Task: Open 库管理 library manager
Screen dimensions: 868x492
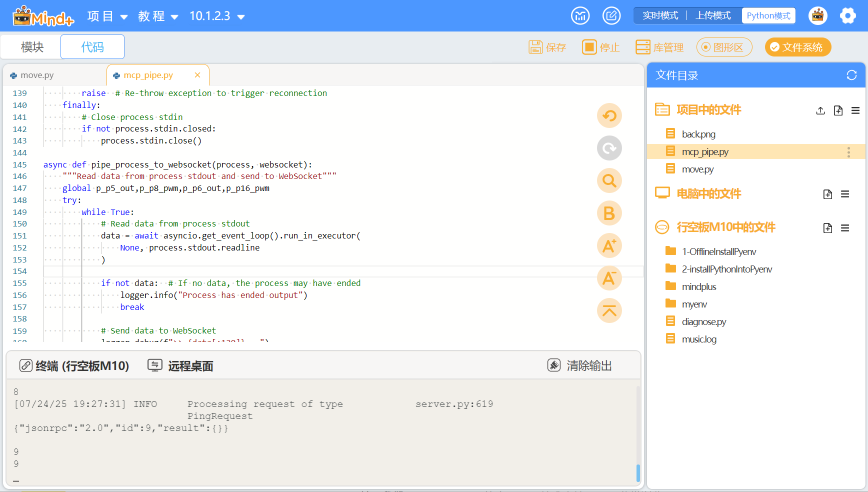Action: pyautogui.click(x=659, y=47)
